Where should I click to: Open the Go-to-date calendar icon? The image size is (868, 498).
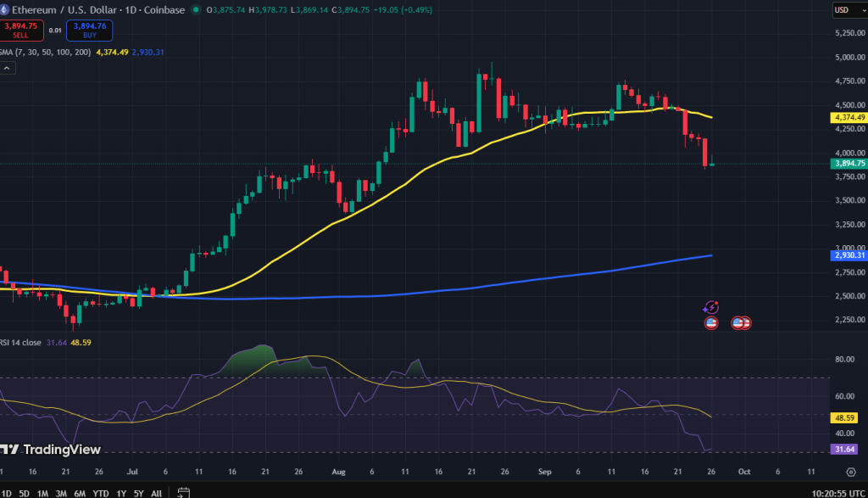point(183,490)
